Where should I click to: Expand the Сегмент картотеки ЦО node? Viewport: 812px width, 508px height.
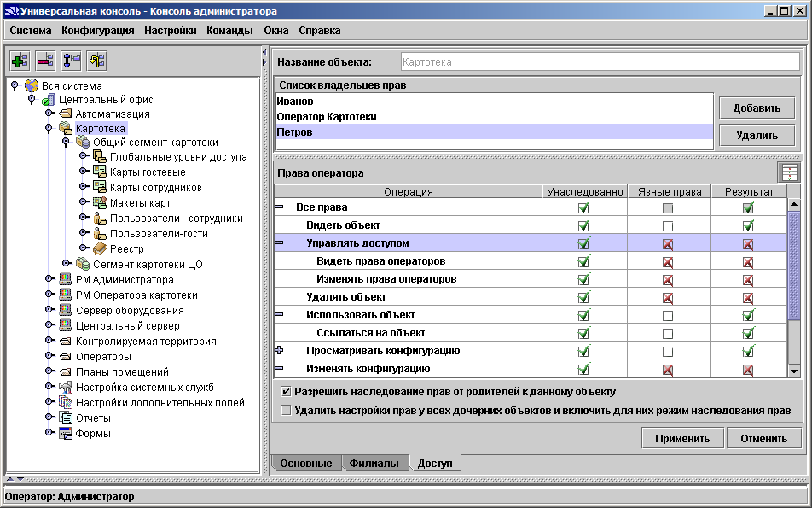pos(67,263)
